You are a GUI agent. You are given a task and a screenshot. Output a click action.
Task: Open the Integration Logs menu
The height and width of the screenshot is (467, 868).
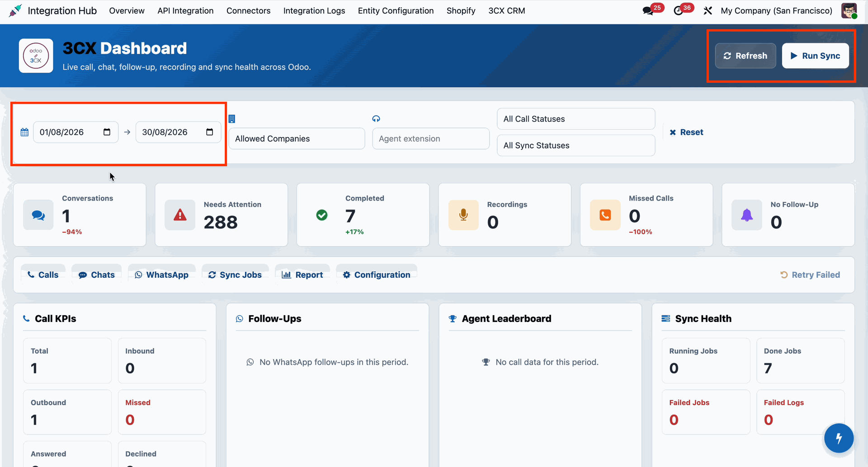coord(314,11)
